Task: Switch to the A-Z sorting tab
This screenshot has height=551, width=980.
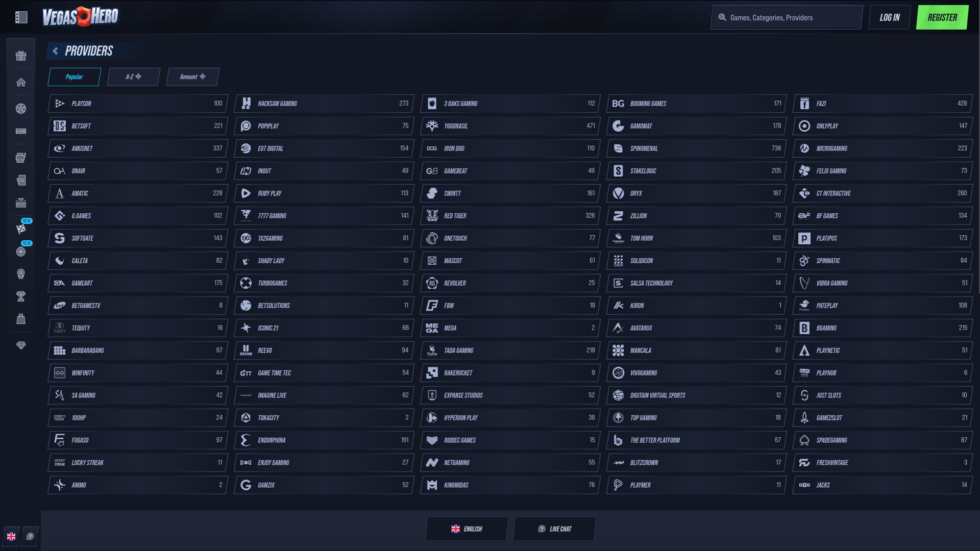Action: click(x=133, y=77)
